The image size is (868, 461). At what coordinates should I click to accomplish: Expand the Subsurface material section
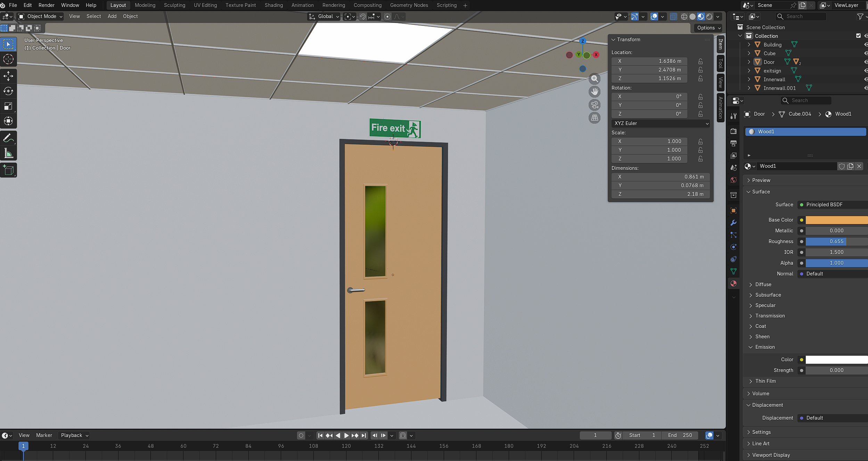coord(768,295)
